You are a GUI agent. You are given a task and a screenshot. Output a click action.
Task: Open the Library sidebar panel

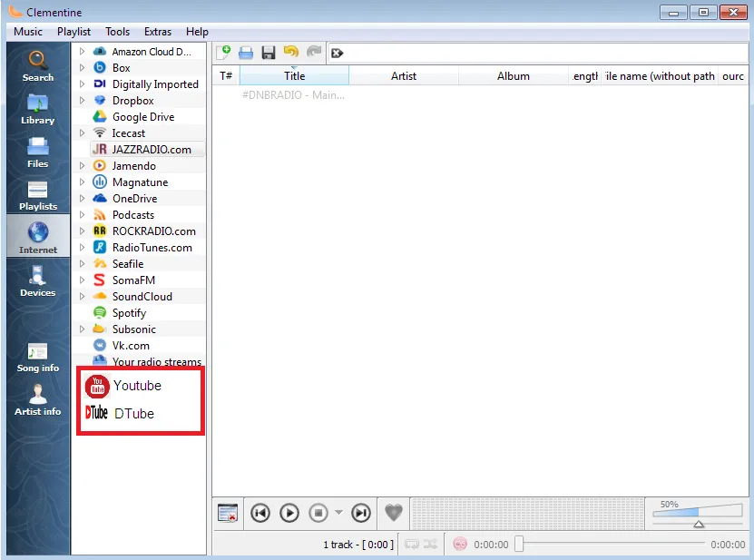pos(38,109)
